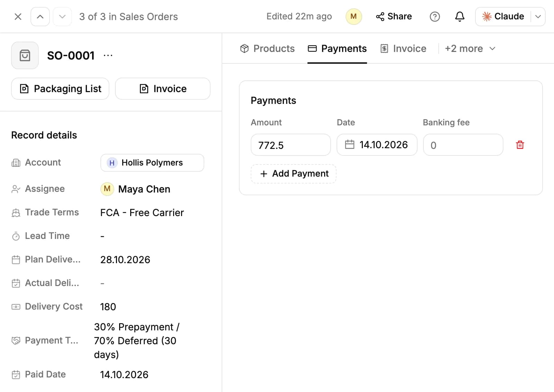This screenshot has height=392, width=554.
Task: Click the calendar icon in Date field
Action: 350,144
